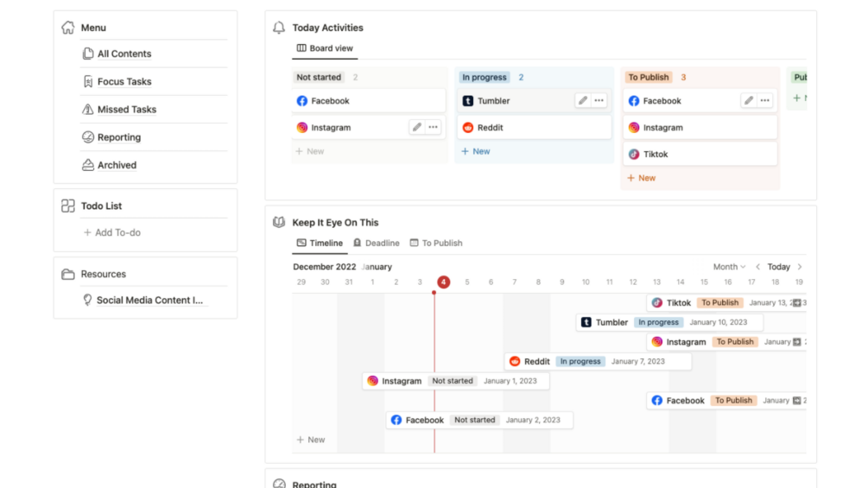The image size is (868, 488).
Task: Click the Today Activities bell icon
Action: point(279,27)
